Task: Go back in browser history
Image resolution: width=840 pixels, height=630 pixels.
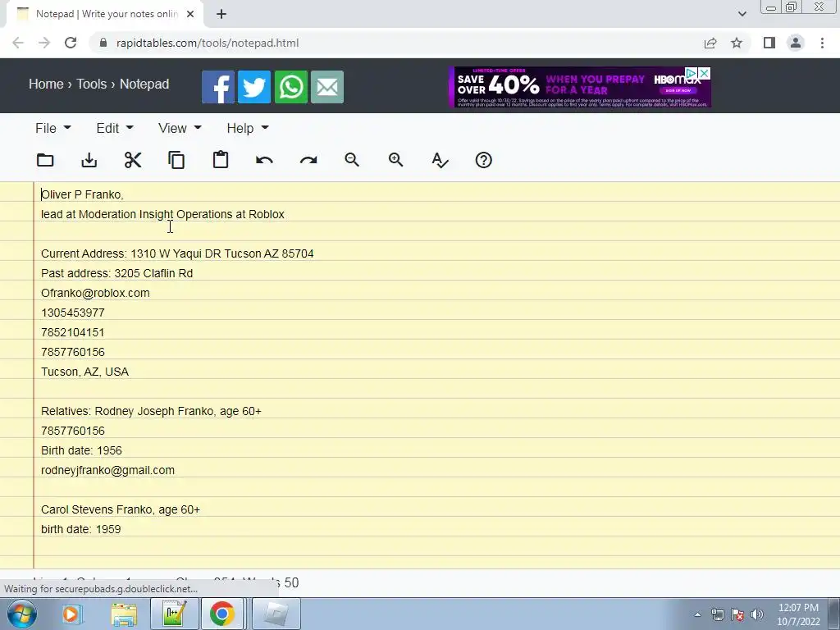Action: coord(18,43)
